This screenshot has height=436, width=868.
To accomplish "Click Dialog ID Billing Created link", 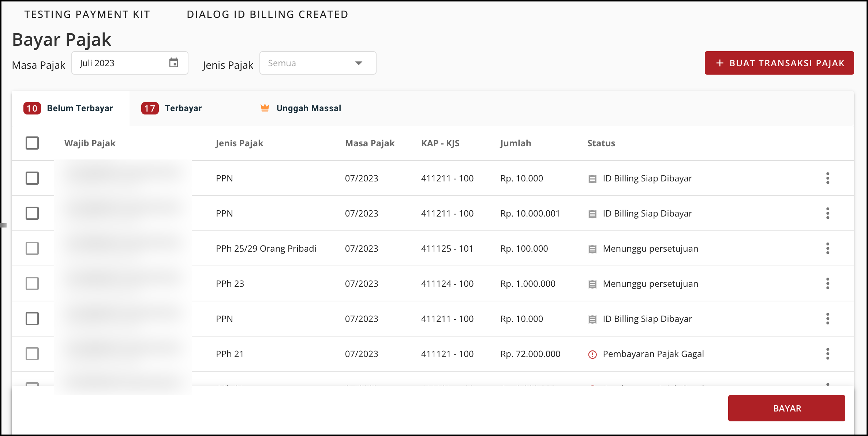I will point(267,14).
